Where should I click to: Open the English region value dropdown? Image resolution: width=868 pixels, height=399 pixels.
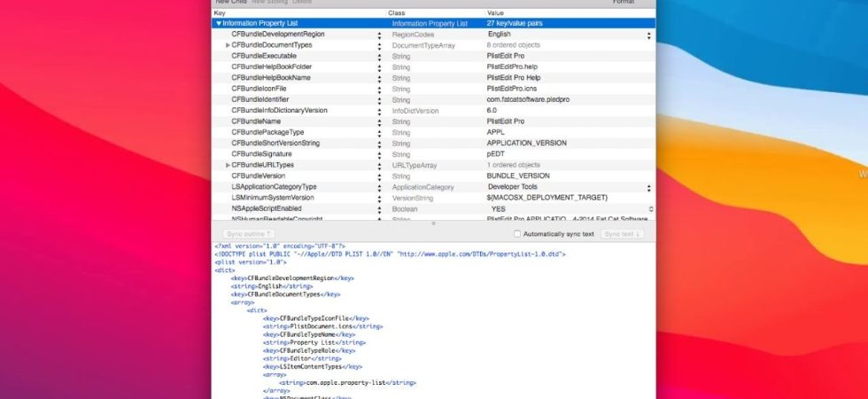tap(569, 35)
